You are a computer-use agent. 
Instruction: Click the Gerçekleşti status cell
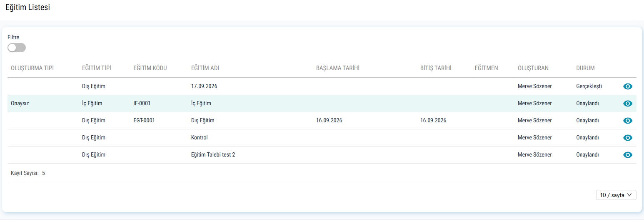point(589,86)
